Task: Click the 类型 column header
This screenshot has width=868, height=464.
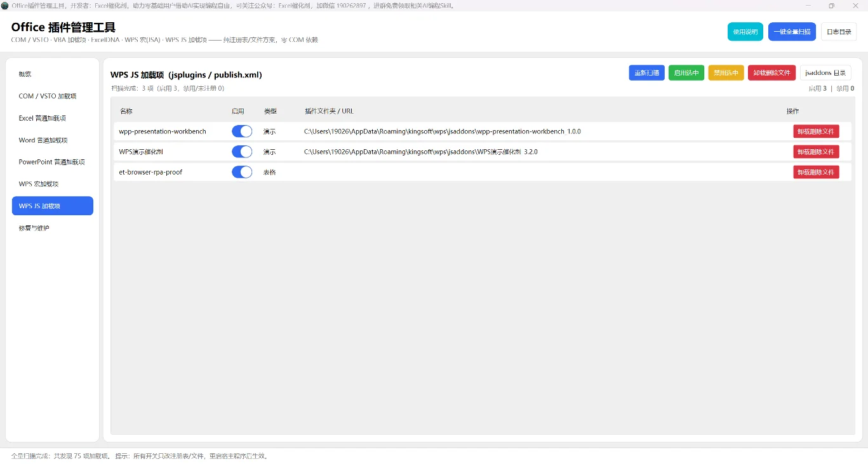Action: point(270,111)
